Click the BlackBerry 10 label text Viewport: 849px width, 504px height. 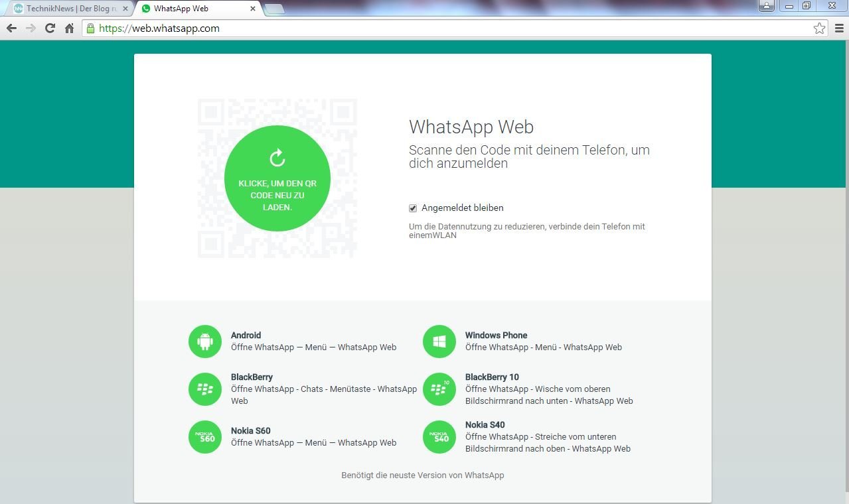492,377
